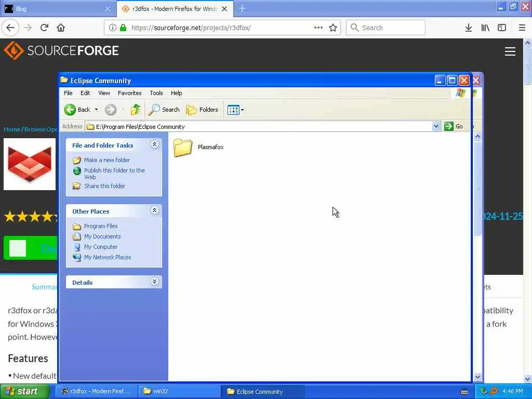Toggle Firefox sidebar icon

pyautogui.click(x=502, y=28)
